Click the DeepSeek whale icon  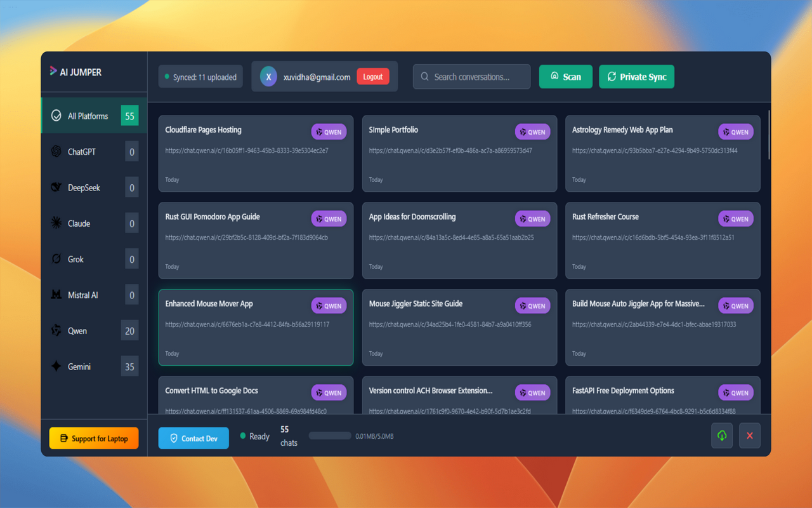click(56, 187)
